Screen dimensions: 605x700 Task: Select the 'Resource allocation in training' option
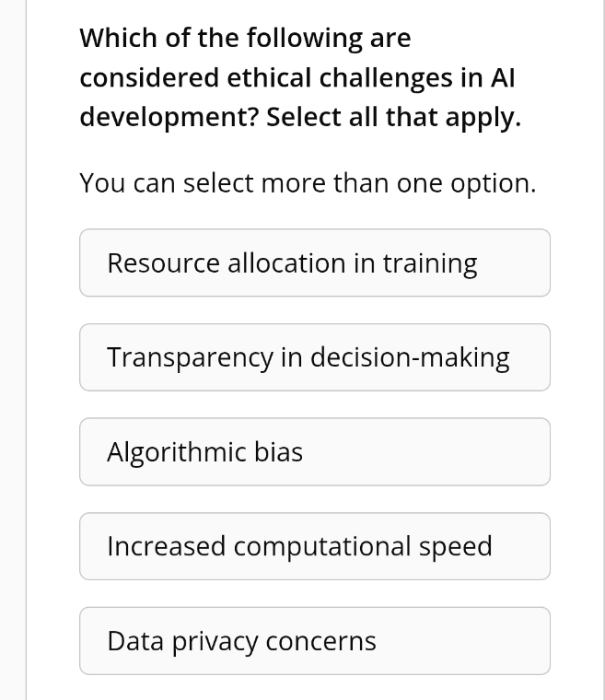(314, 263)
